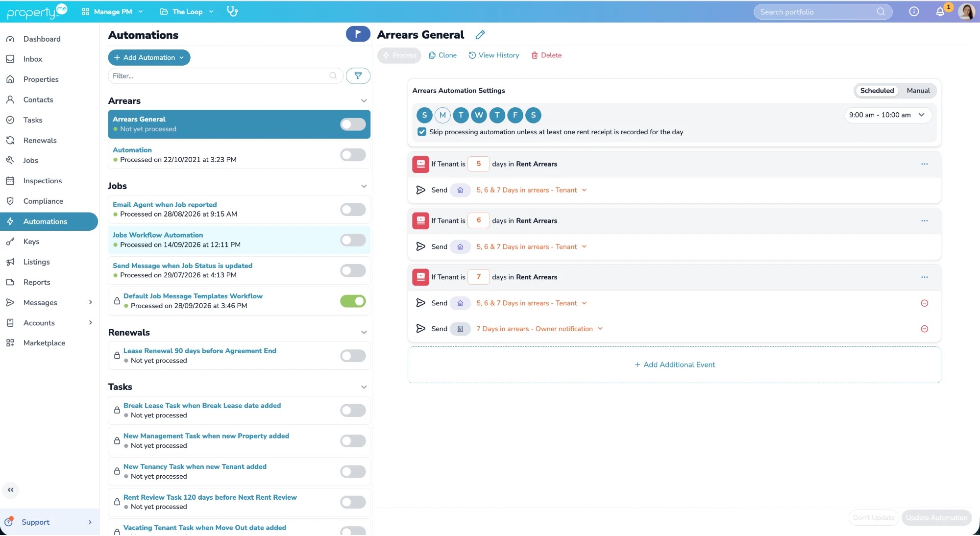Image resolution: width=980 pixels, height=536 pixels.
Task: Click the info help icon in header
Action: pos(914,12)
